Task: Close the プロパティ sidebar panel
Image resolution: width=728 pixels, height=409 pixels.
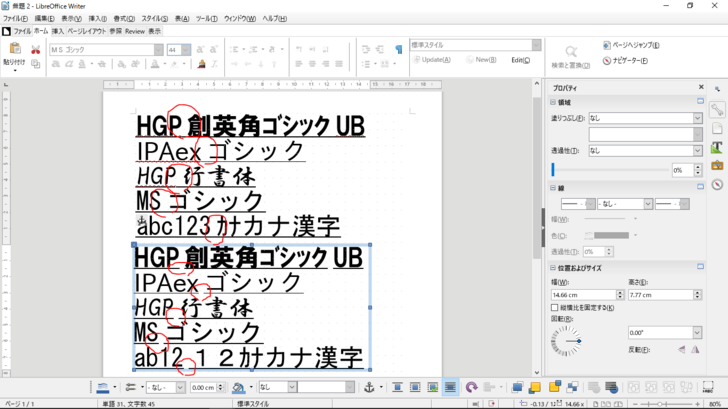Action: [x=701, y=87]
